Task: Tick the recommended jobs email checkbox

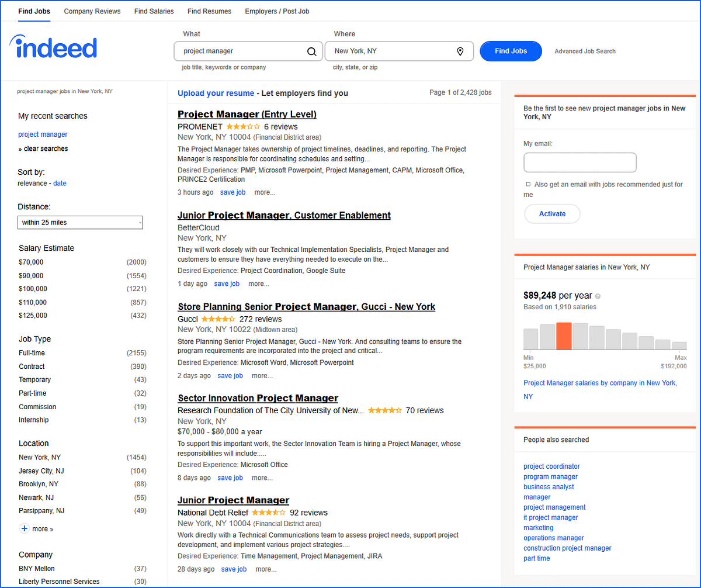Action: [x=528, y=185]
